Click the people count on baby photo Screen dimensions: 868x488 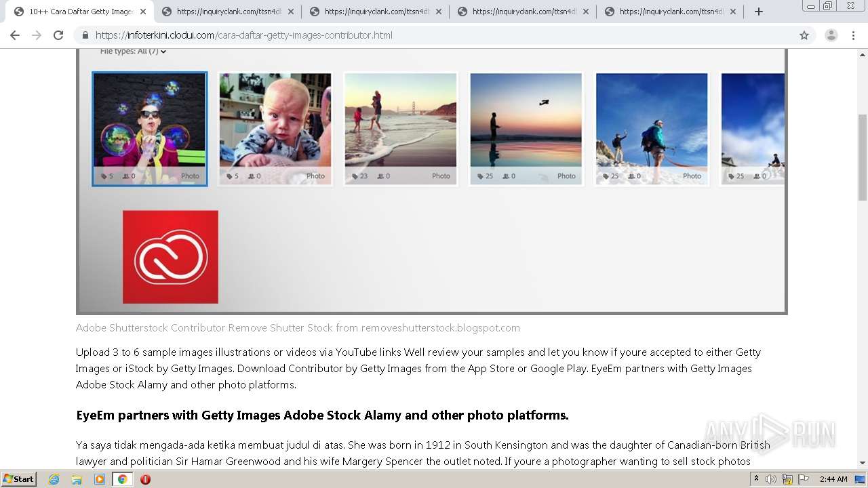pyautogui.click(x=254, y=176)
